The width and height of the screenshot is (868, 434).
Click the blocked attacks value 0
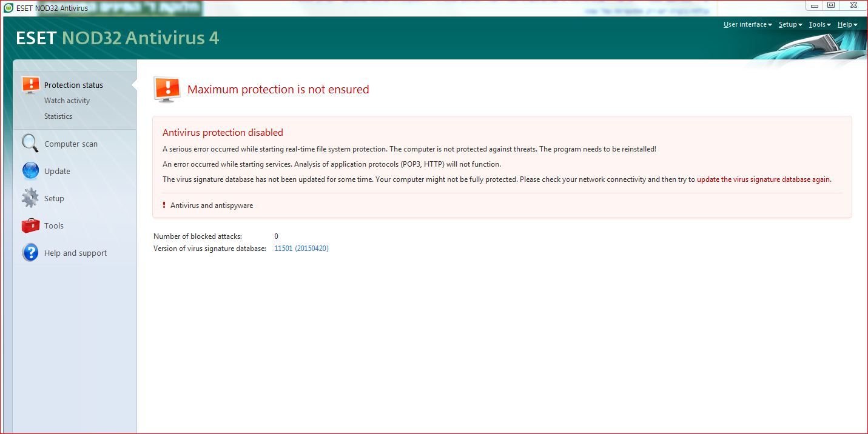[x=277, y=236]
